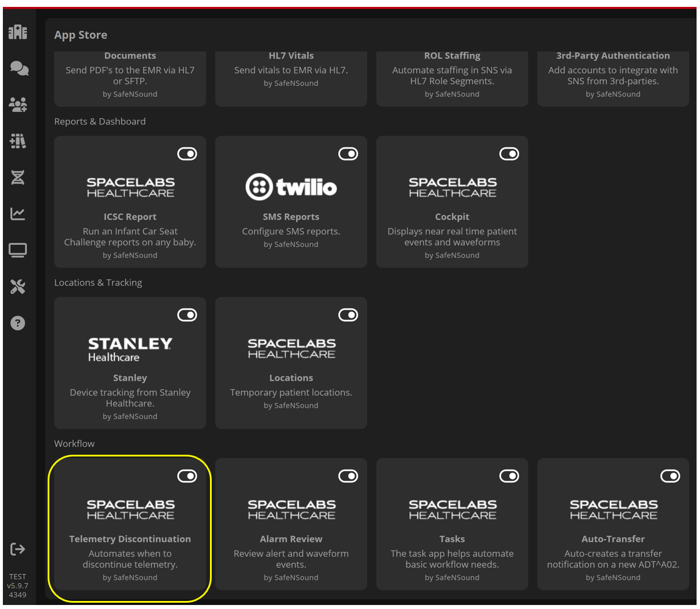Click 'Temporary patient locations.' description
The height and width of the screenshot is (609, 700).
tap(291, 392)
